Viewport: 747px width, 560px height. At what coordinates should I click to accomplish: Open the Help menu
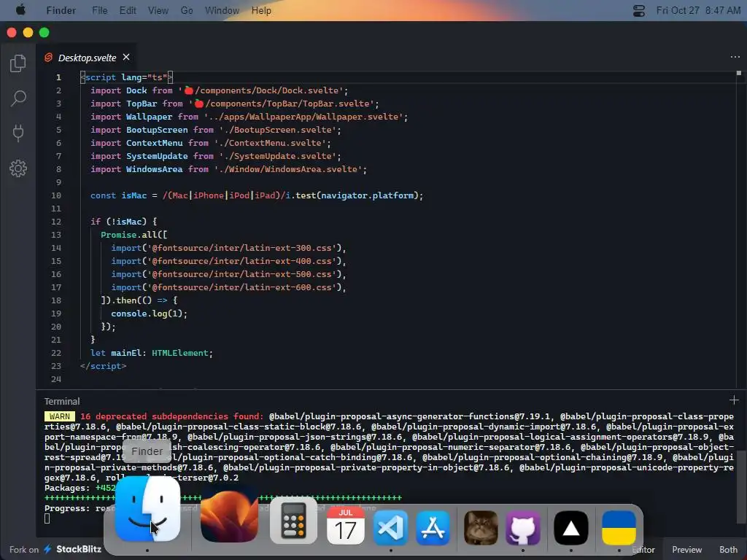261,10
